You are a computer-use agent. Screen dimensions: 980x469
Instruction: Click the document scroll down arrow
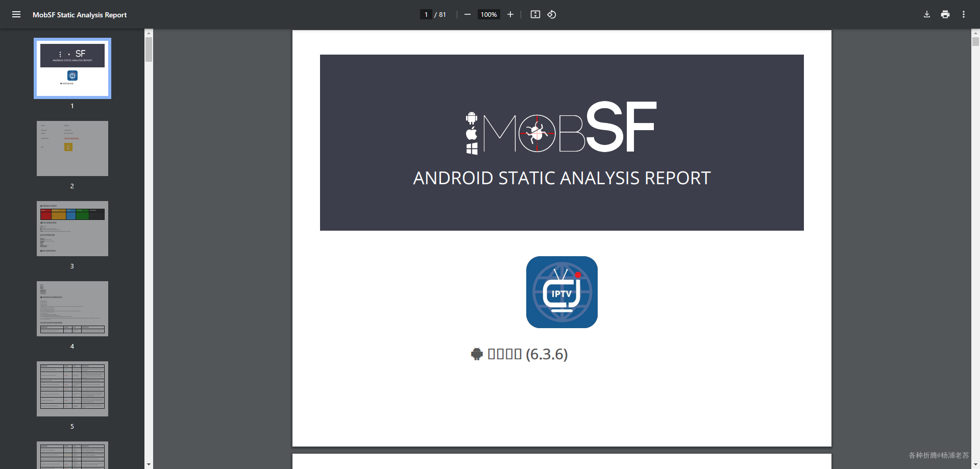(975, 464)
